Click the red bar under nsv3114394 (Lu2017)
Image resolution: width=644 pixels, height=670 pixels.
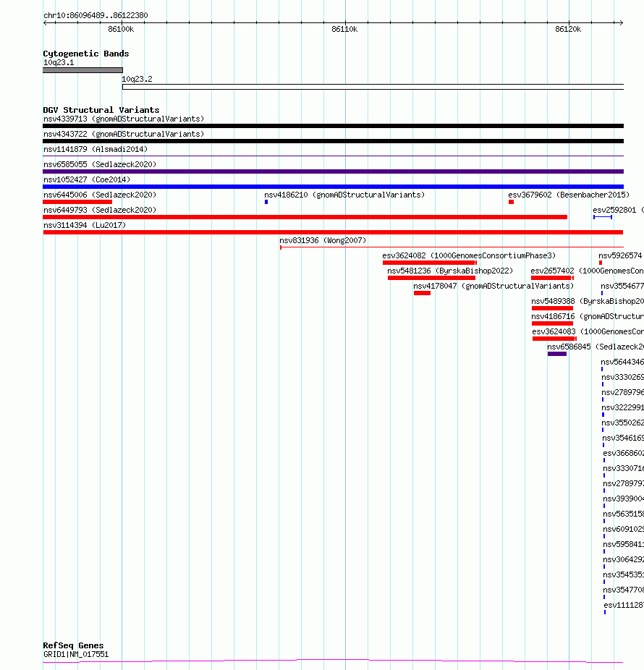[334, 232]
